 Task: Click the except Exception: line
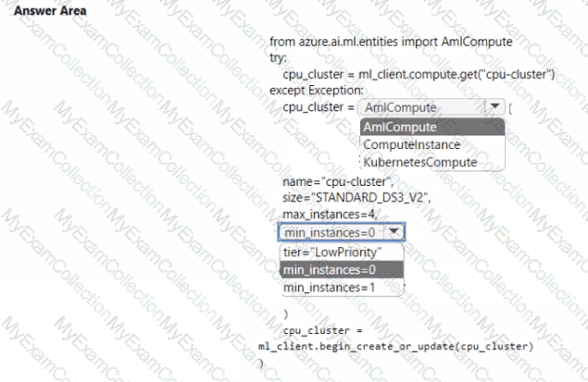(x=316, y=91)
